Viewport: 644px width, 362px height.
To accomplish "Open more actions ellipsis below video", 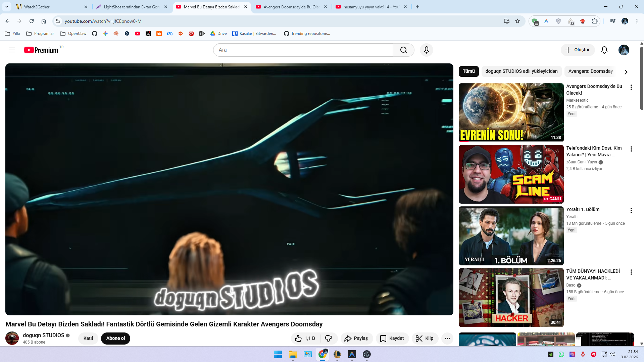I will pos(447,339).
